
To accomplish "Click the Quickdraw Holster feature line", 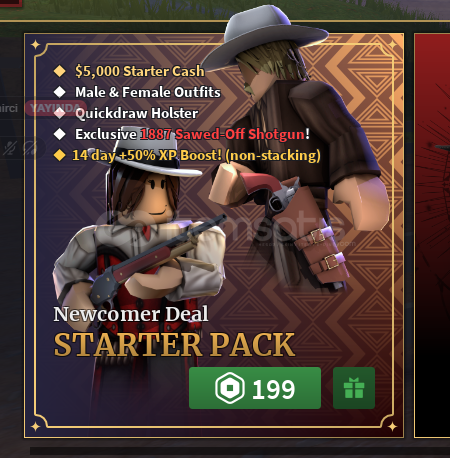I will click(x=137, y=113).
